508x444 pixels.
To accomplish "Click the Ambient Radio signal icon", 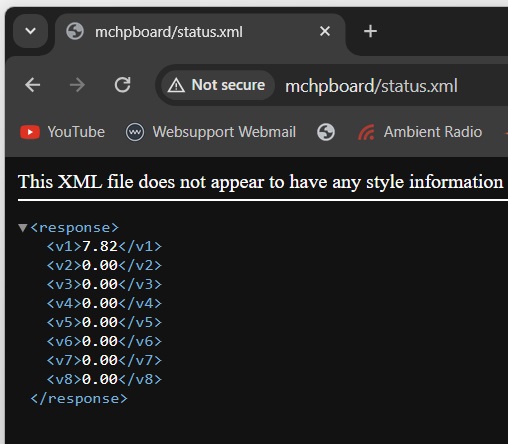I will click(366, 132).
